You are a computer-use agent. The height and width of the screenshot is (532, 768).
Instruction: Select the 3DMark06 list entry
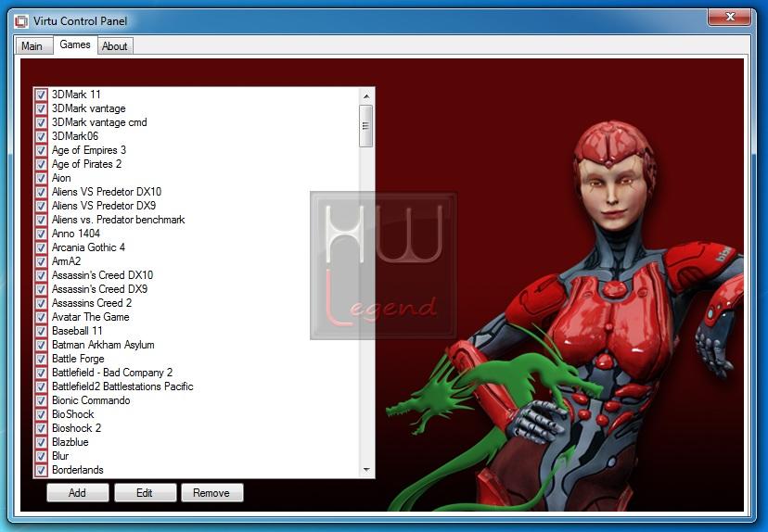pyautogui.click(x=75, y=136)
